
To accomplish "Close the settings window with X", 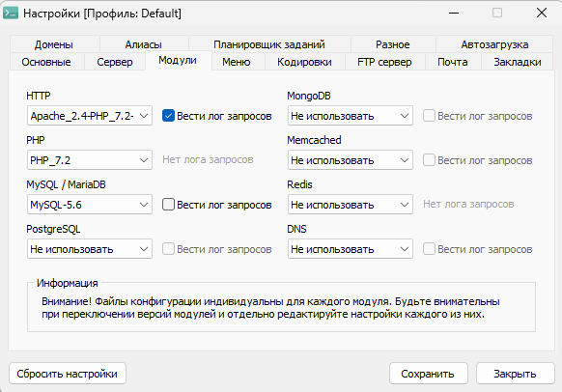I will pos(541,14).
